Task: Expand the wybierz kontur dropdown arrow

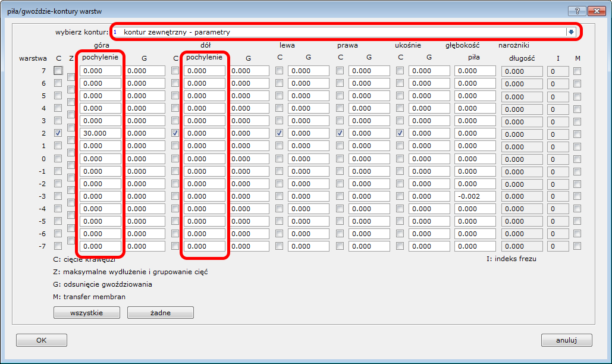Action: pos(571,32)
